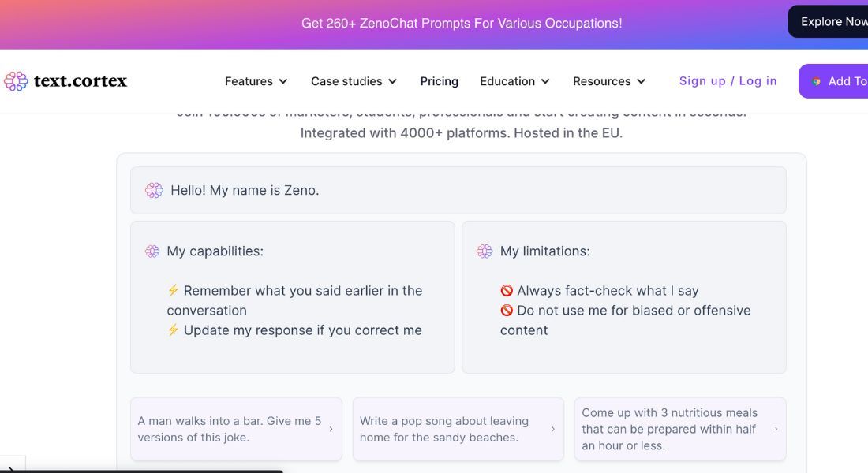Image resolution: width=868 pixels, height=473 pixels.
Task: Go to the Pricing page
Action: click(x=439, y=81)
